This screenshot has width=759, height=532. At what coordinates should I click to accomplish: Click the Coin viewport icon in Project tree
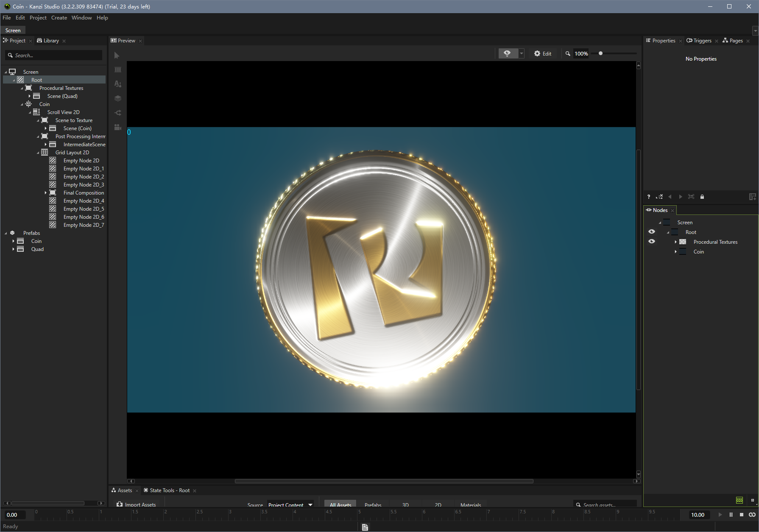[28, 104]
